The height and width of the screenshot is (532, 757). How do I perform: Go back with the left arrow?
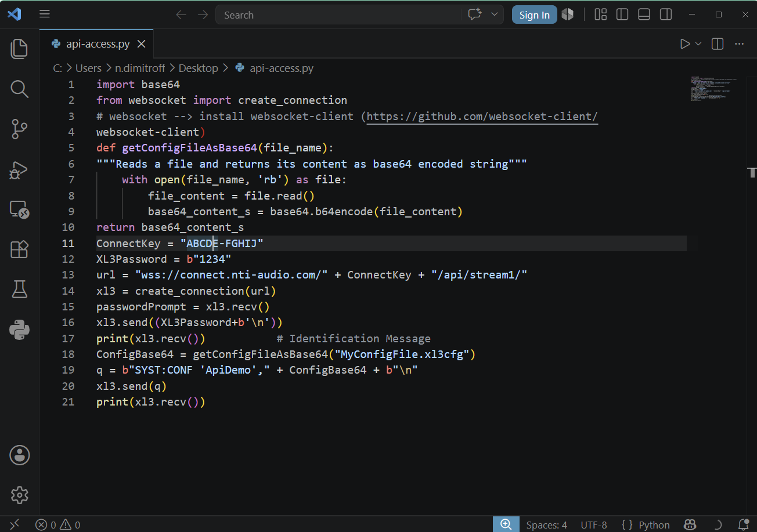pyautogui.click(x=181, y=15)
